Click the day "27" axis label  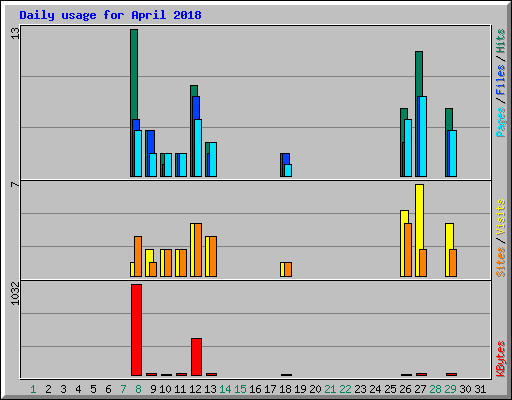pyautogui.click(x=420, y=389)
